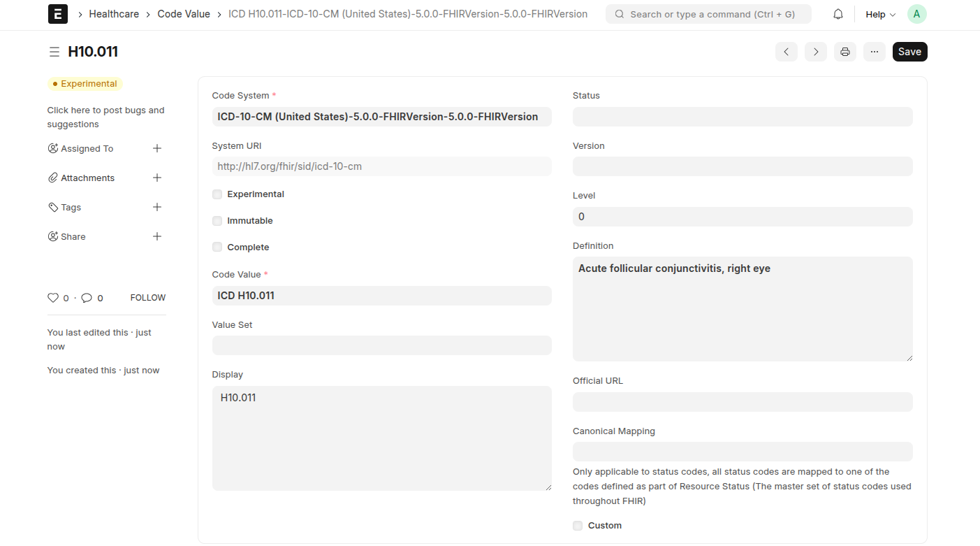Screen dimensions: 980x546
Task: Go to the previous record arrow
Action: point(786,52)
